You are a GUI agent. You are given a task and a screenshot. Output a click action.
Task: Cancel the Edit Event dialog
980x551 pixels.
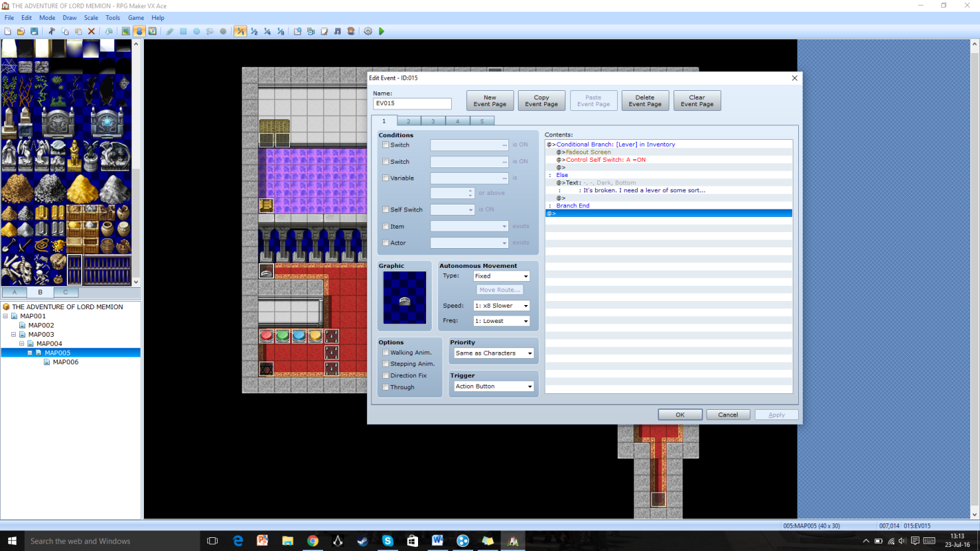[728, 415]
